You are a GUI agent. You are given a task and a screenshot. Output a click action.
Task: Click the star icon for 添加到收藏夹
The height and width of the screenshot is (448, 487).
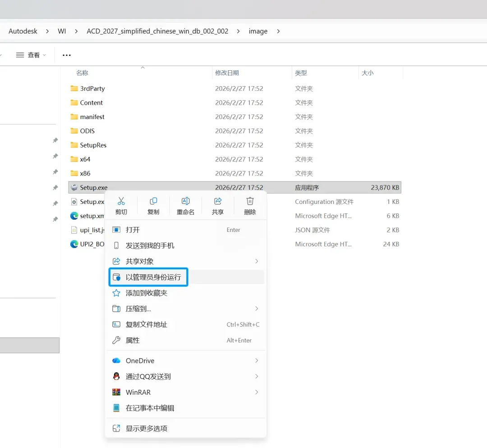pyautogui.click(x=116, y=293)
